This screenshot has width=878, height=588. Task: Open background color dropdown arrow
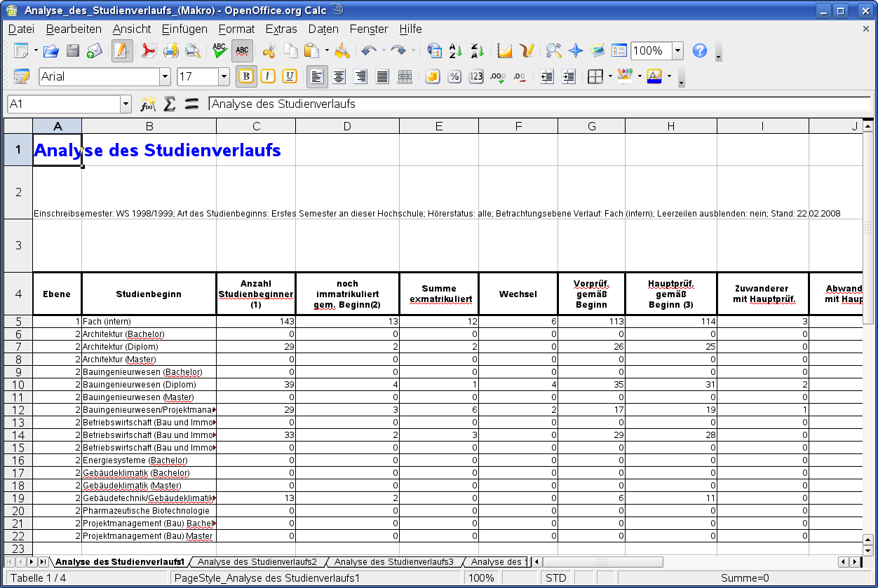(x=640, y=76)
